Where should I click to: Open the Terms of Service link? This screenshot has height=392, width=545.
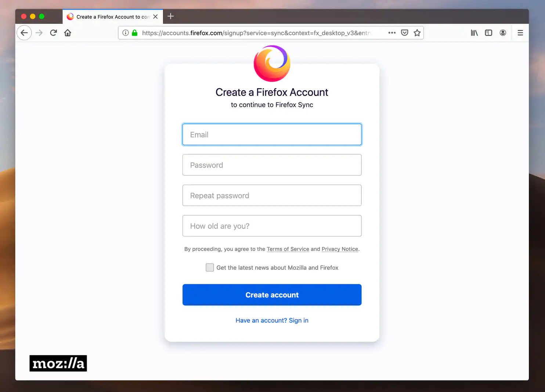[x=288, y=249]
